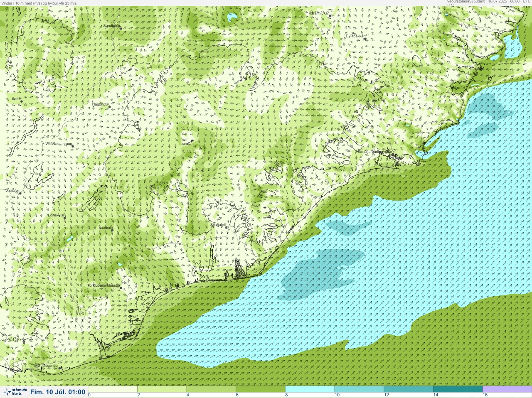Click the Veiðivatnahraun station marker
The width and height of the screenshot is (532, 398).
tap(72, 146)
